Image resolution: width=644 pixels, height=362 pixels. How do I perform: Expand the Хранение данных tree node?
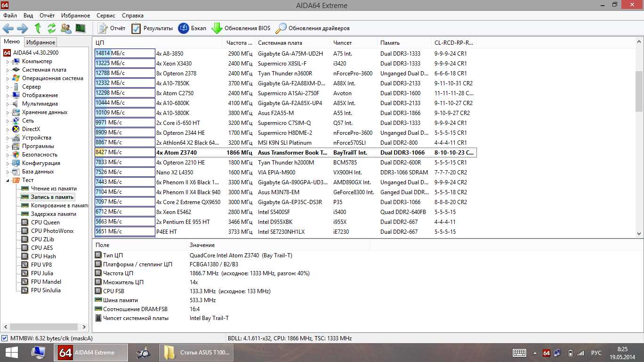8,112
